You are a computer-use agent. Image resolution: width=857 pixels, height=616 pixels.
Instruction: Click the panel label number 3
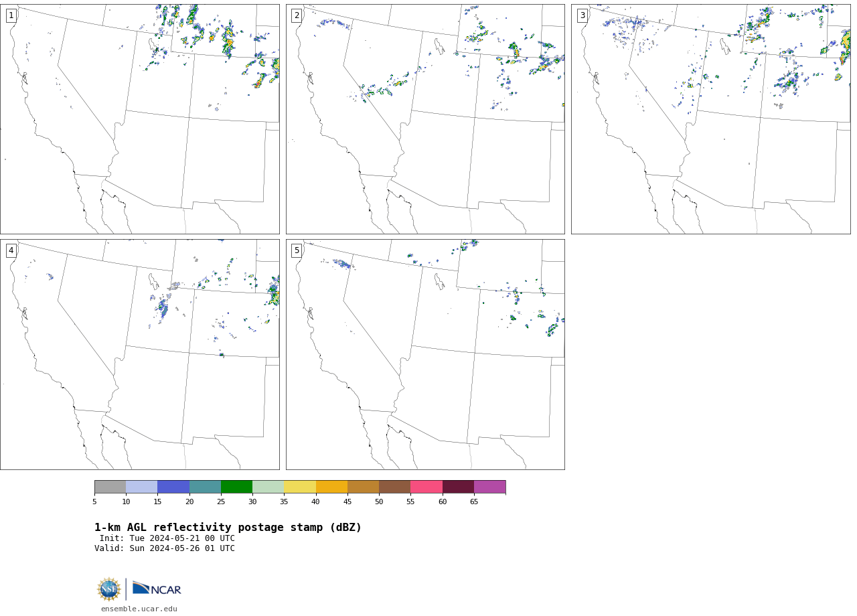(x=582, y=15)
